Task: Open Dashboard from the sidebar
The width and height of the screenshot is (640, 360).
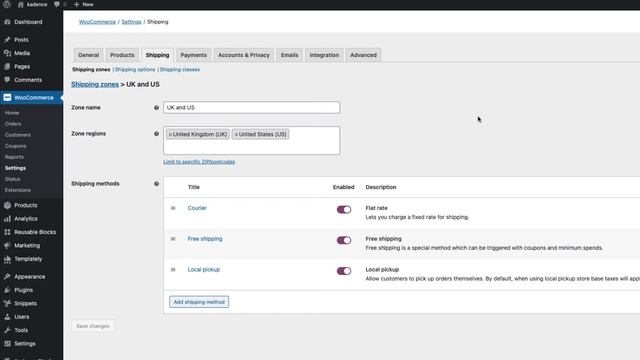Action: tap(28, 22)
